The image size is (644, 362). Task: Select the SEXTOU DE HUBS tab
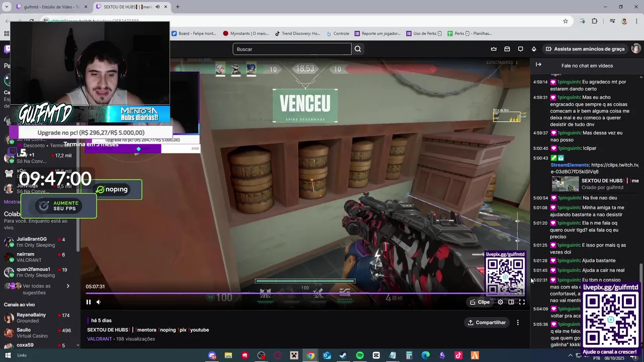pyautogui.click(x=132, y=7)
